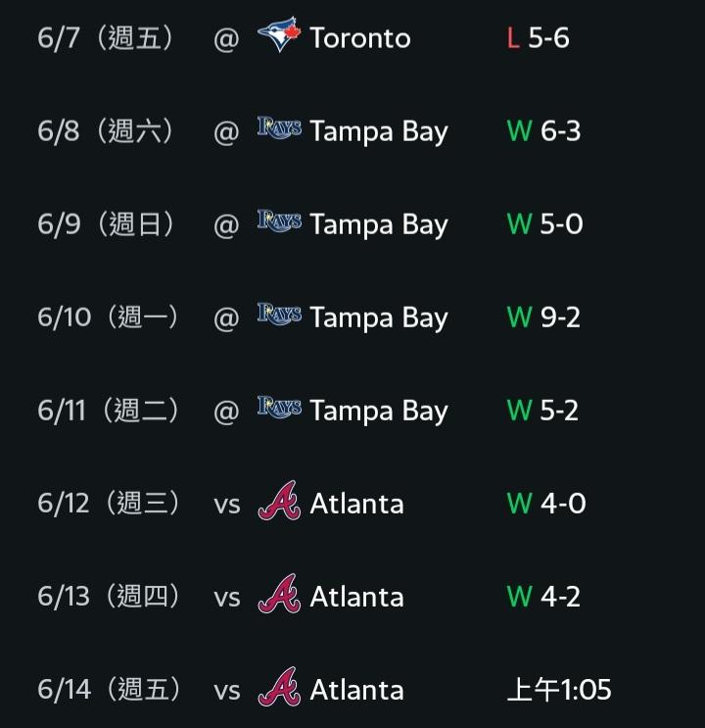Screen dimensions: 705x728
Task: Open the Tampa Bay team on 6/8
Action: [x=379, y=132]
